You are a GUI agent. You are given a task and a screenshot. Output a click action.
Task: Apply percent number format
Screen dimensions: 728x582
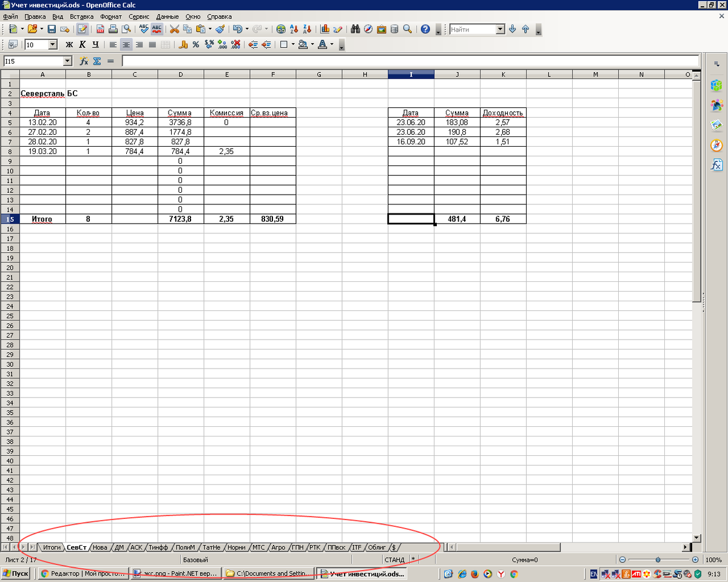(196, 44)
